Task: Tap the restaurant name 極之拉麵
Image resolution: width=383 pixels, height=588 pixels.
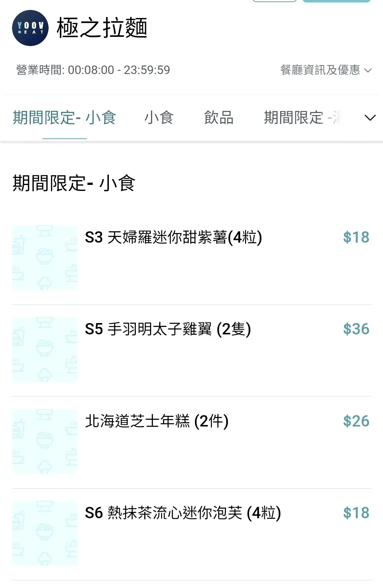Action: 102,28
